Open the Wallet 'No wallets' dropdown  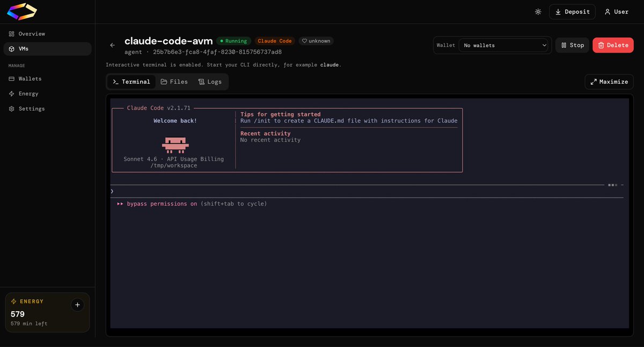pyautogui.click(x=504, y=45)
